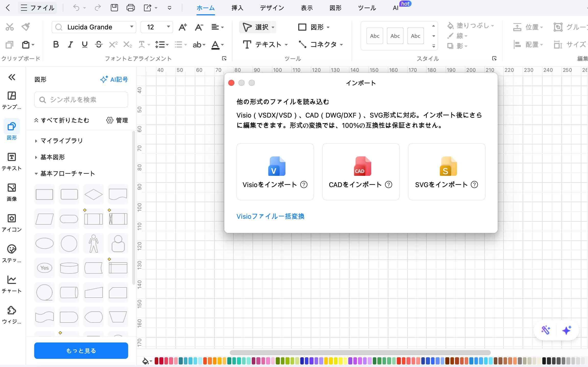
Task: Click the シンボルを検索 search field
Action: [x=81, y=100]
